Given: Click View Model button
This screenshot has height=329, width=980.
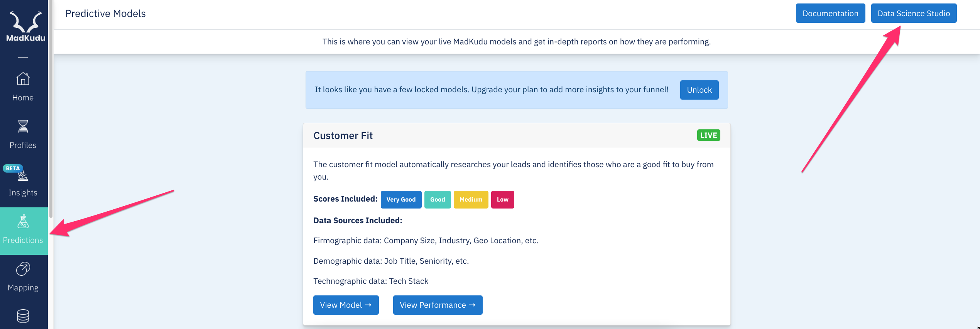Looking at the screenshot, I should pyautogui.click(x=346, y=305).
